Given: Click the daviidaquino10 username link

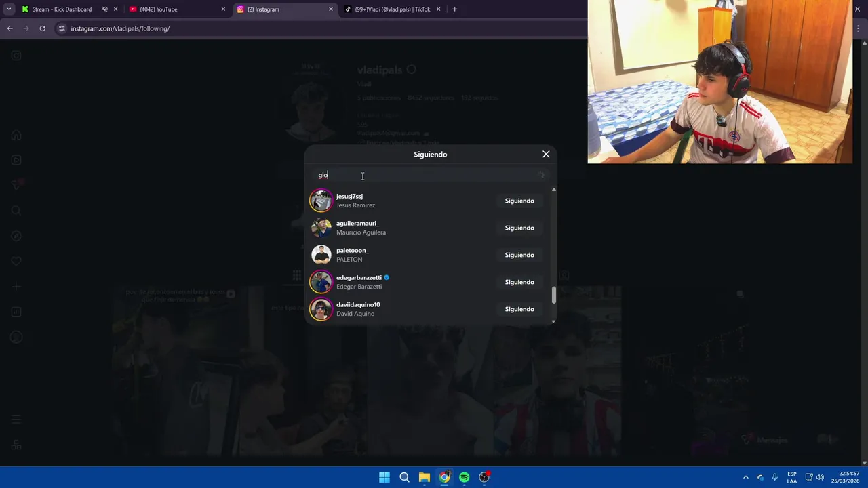Looking at the screenshot, I should click(358, 304).
